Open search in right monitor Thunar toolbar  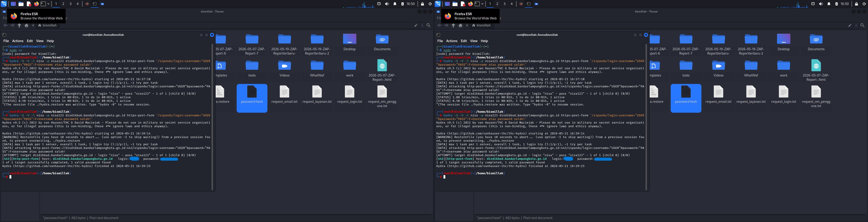(862, 25)
